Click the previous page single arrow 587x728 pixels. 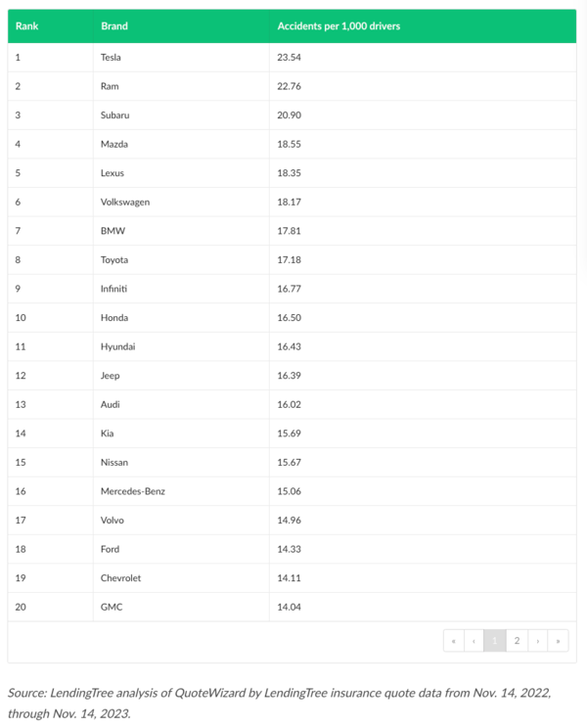[474, 641]
